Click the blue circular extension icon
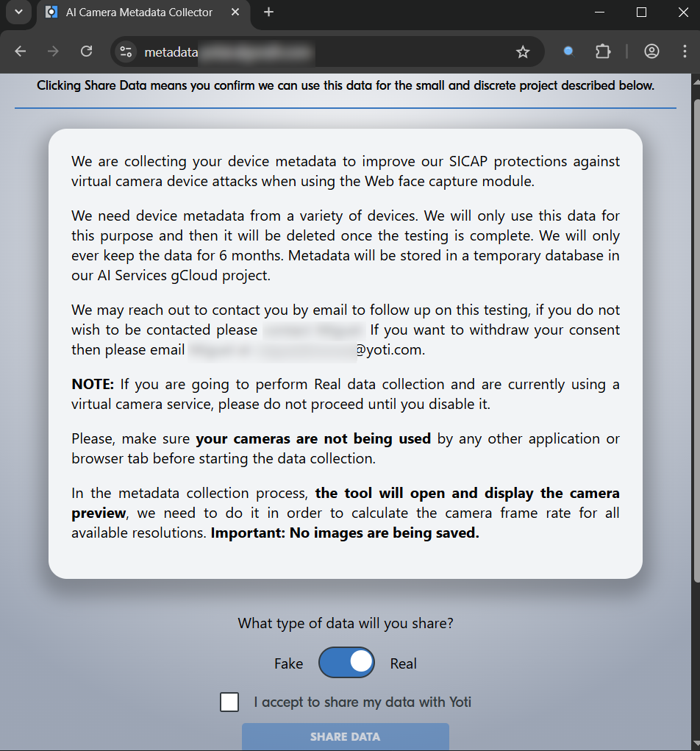700x751 pixels. 568,51
